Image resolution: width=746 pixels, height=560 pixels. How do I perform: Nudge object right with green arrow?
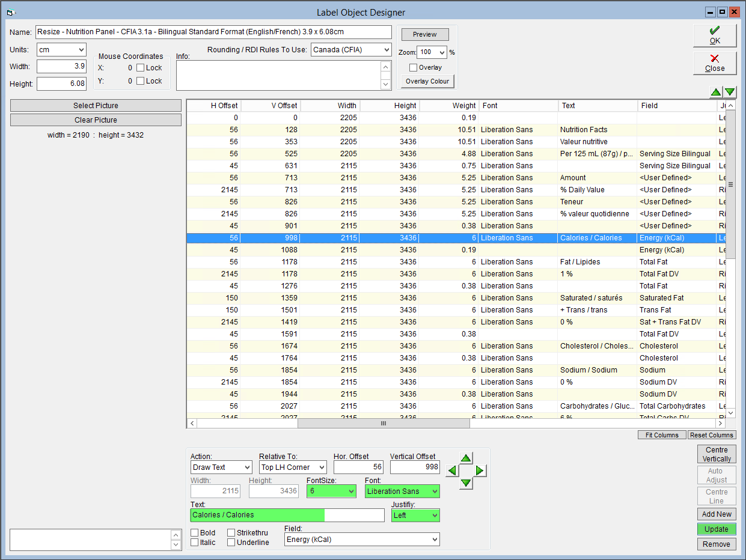[x=480, y=470]
